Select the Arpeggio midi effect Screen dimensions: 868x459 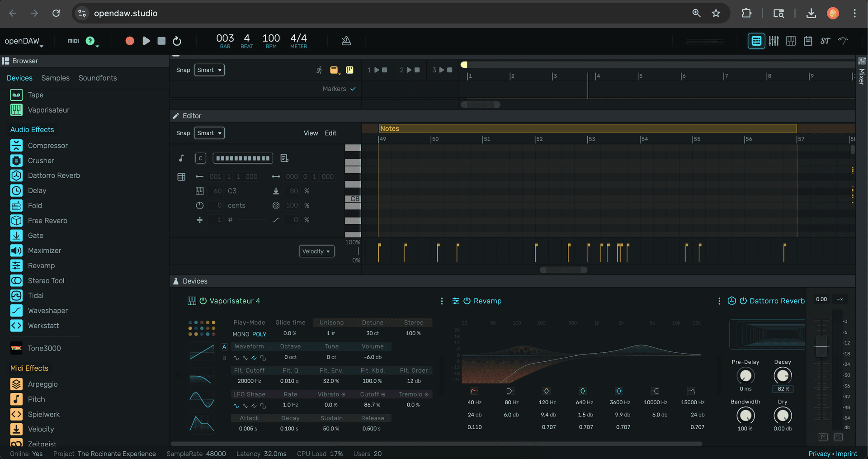point(42,384)
